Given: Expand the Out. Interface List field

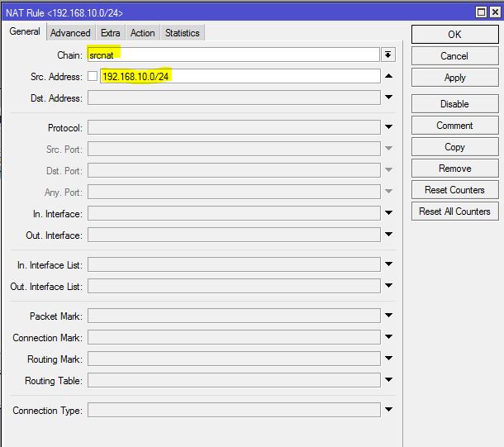Looking at the screenshot, I should click(x=388, y=285).
